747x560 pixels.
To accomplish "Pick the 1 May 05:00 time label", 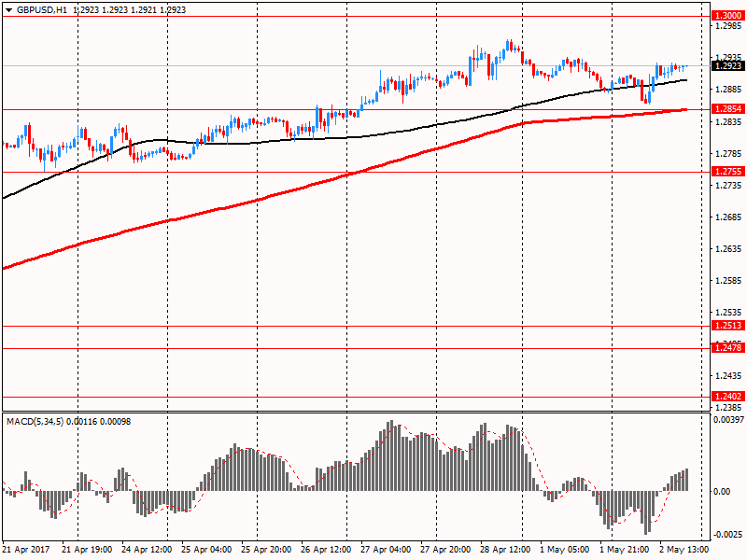I will 565,550.
